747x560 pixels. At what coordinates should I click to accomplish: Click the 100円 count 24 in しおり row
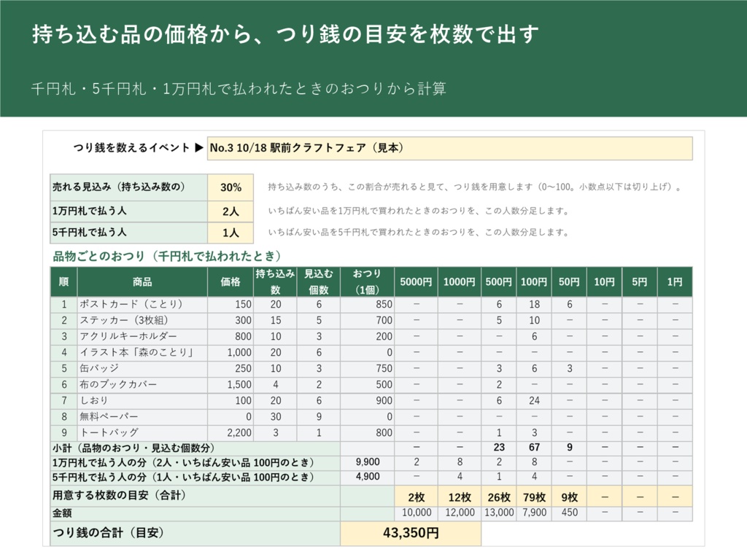(x=534, y=401)
